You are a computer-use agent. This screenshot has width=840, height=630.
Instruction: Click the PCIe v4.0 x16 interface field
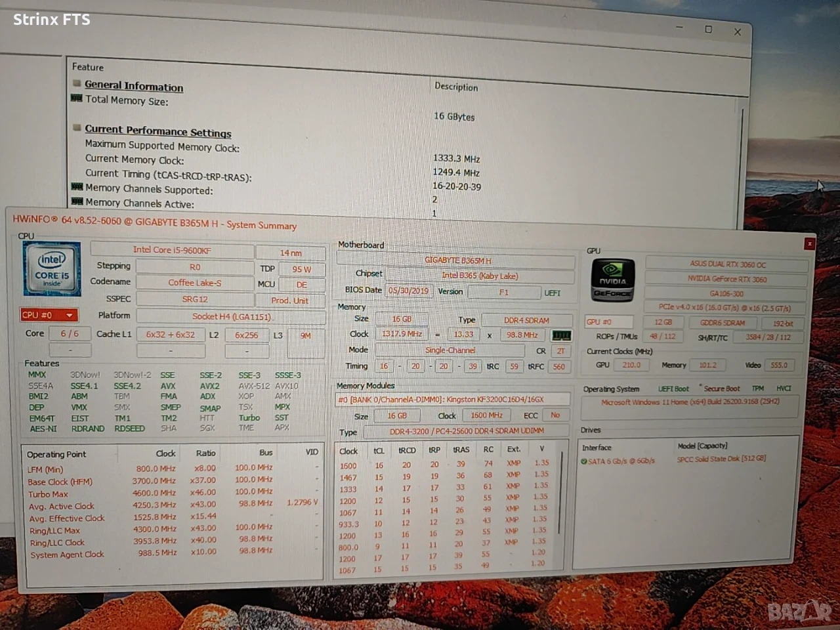pyautogui.click(x=725, y=308)
